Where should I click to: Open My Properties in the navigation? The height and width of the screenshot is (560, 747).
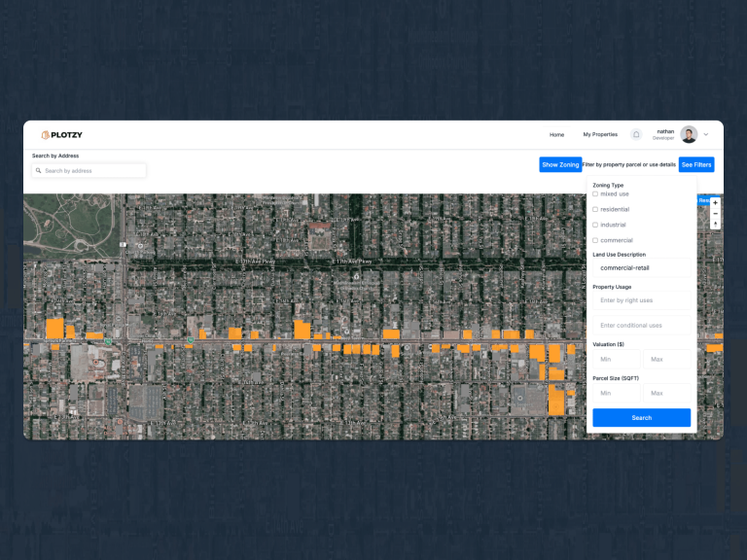[600, 135]
